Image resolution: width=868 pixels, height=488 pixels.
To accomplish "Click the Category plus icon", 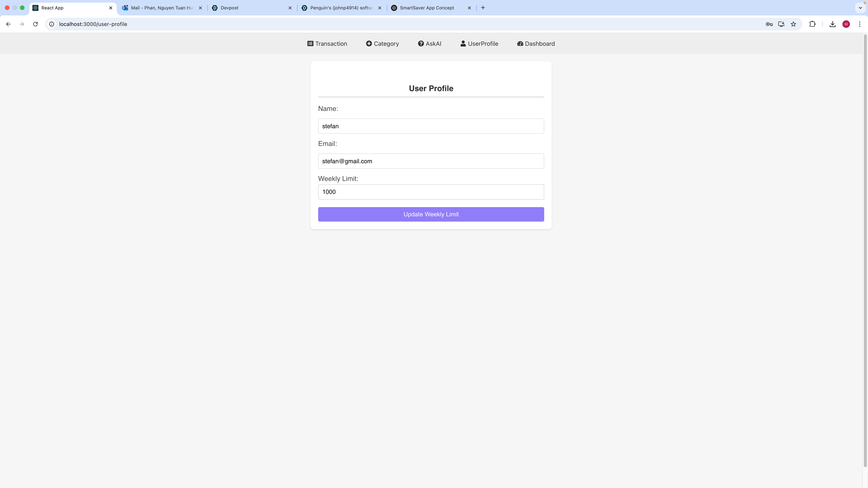I will 369,44.
